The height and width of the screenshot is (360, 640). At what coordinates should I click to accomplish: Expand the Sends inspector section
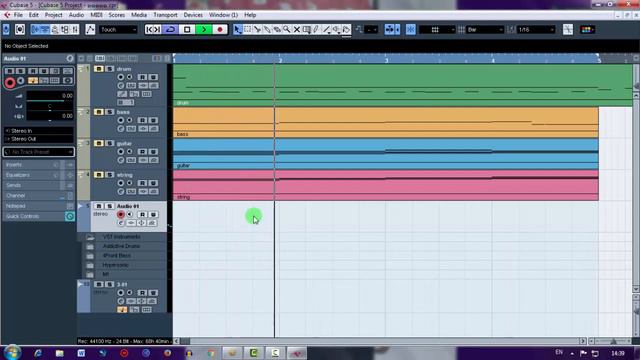coord(38,185)
